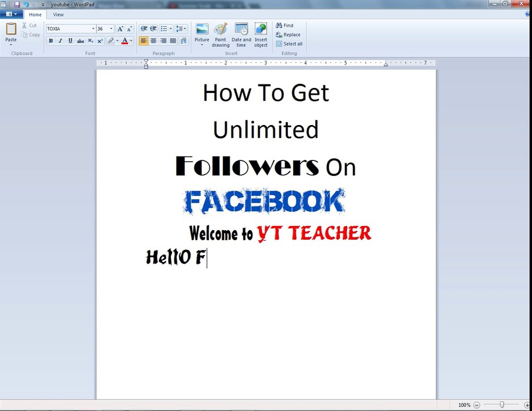Expand the font color arrow
Viewport: 532px width, 411px height.
point(131,41)
